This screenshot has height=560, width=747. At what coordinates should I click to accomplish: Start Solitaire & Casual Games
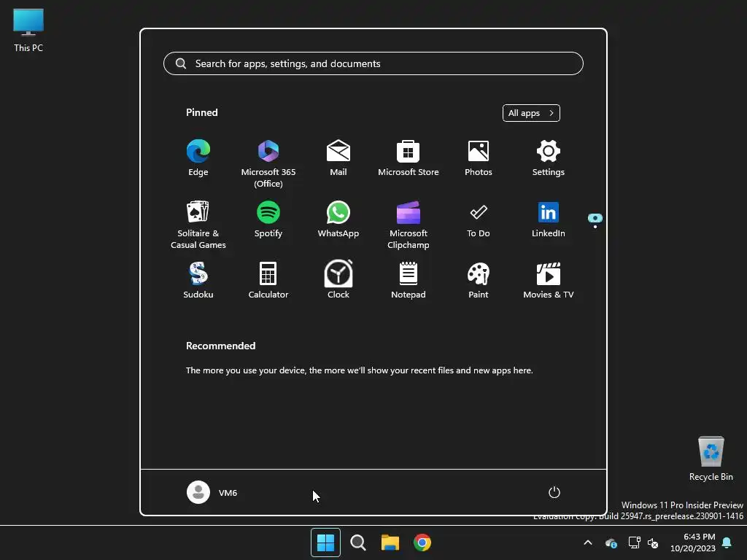pos(198,225)
